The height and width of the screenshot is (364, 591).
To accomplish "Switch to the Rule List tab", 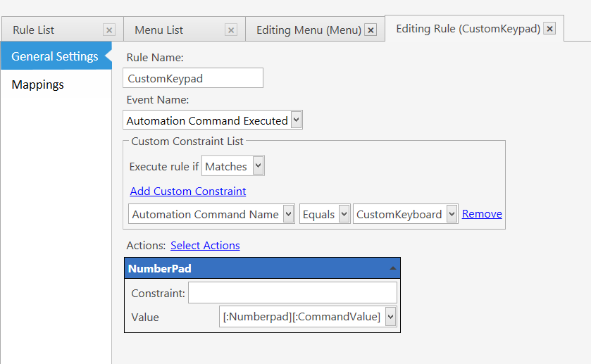I will [34, 30].
